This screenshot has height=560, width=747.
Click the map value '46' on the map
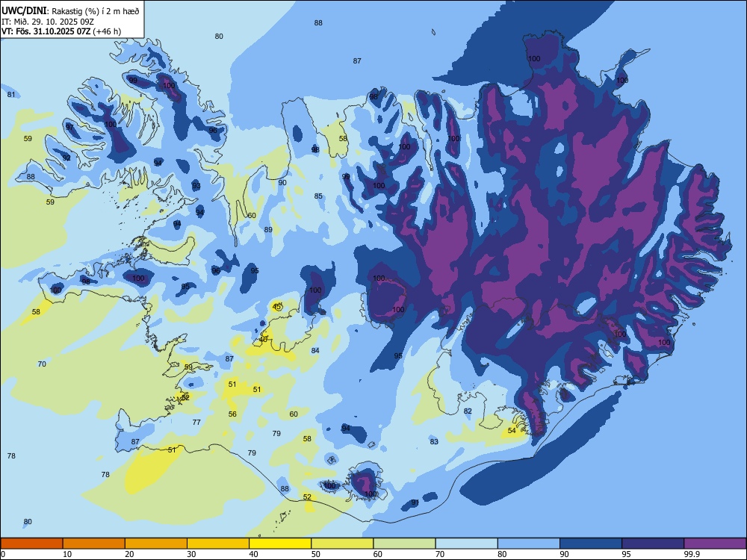click(x=264, y=340)
